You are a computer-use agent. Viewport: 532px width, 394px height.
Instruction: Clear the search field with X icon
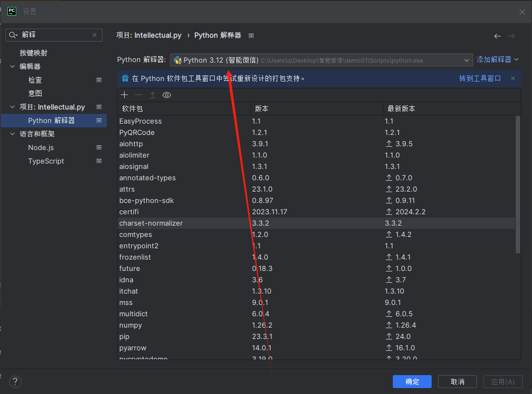pyautogui.click(x=94, y=35)
